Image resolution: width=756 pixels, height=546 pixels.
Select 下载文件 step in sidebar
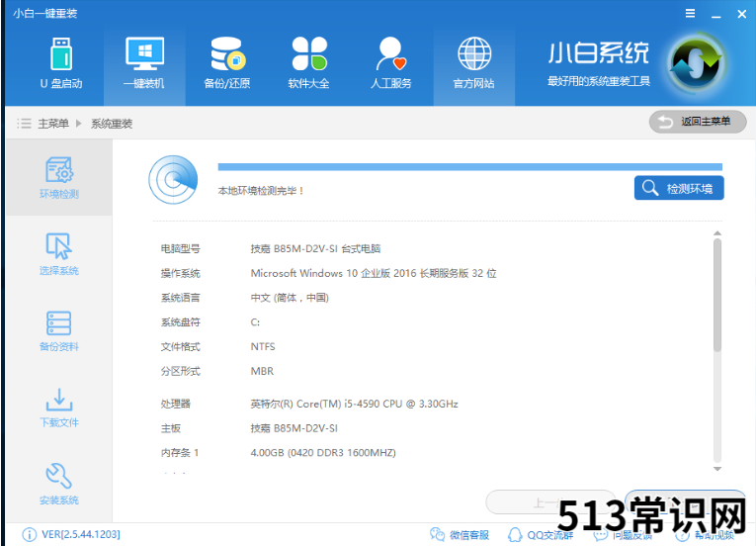pos(59,408)
